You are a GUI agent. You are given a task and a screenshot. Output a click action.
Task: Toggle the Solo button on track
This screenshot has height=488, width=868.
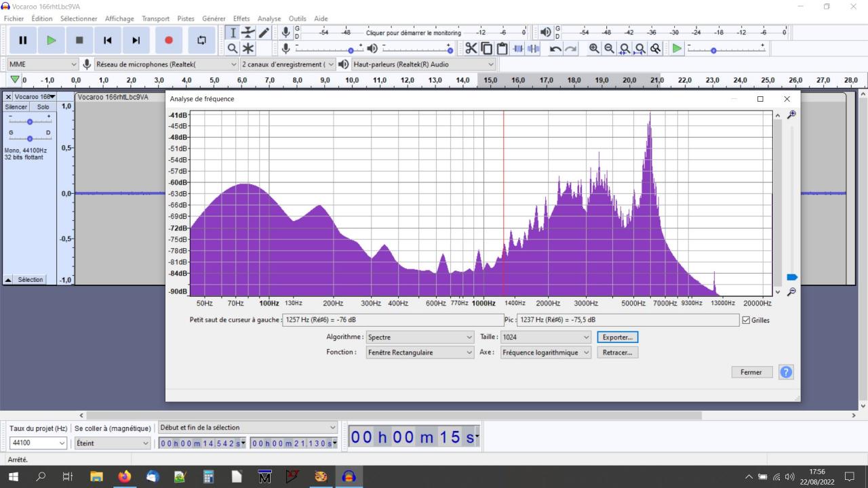click(x=43, y=107)
